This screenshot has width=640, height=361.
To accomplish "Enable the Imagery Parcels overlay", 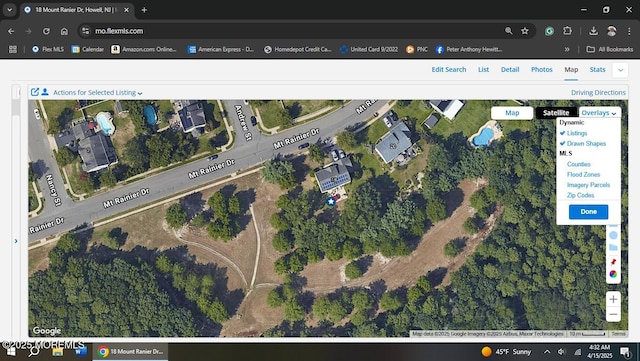I will [x=588, y=185].
